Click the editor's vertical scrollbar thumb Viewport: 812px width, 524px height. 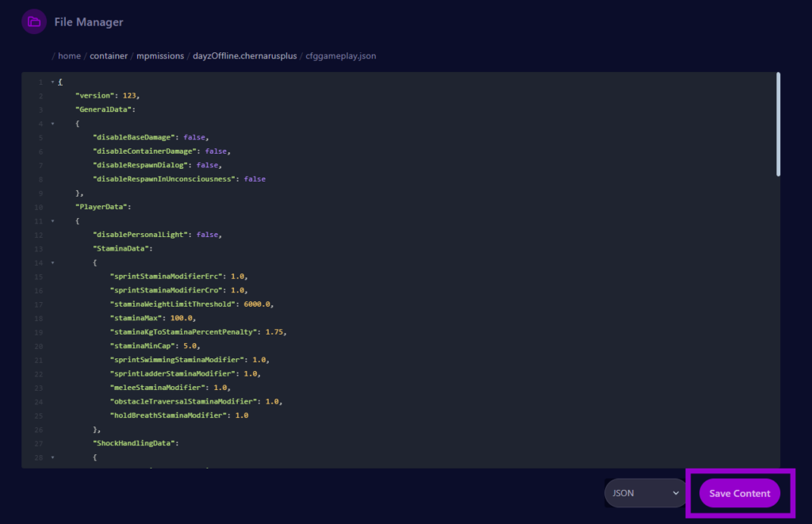point(778,124)
